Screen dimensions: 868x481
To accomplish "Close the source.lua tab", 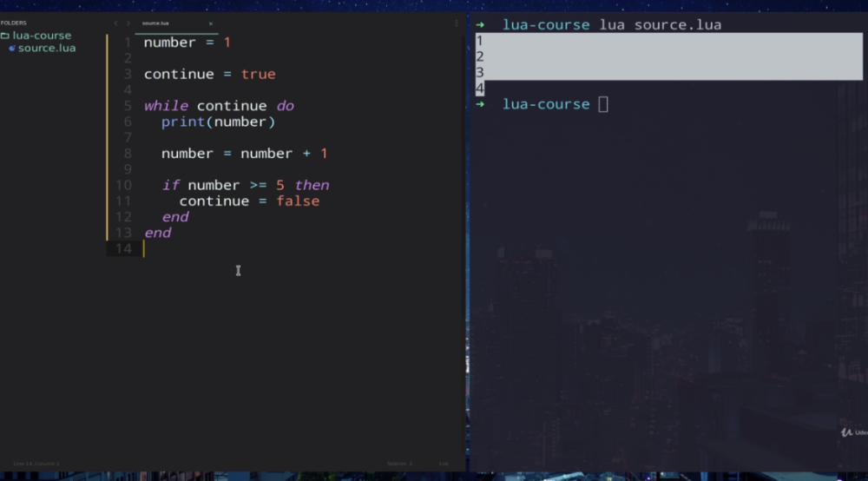I will pos(210,23).
